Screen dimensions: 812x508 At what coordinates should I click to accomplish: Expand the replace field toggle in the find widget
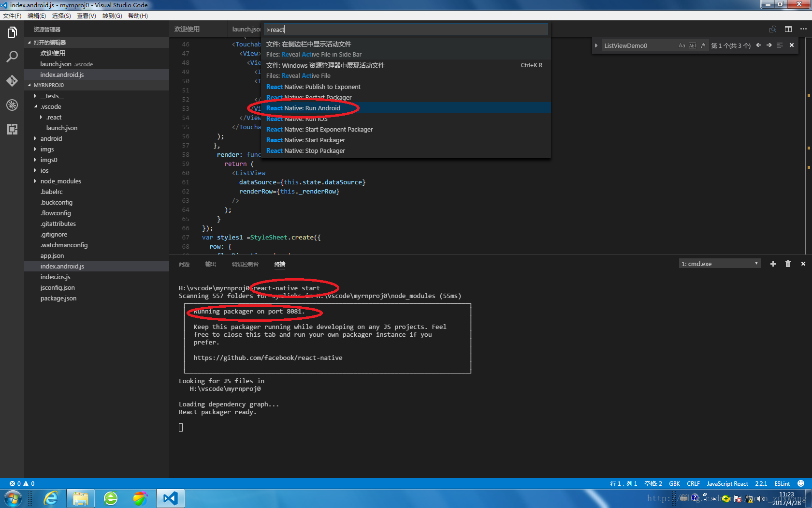pyautogui.click(x=596, y=45)
